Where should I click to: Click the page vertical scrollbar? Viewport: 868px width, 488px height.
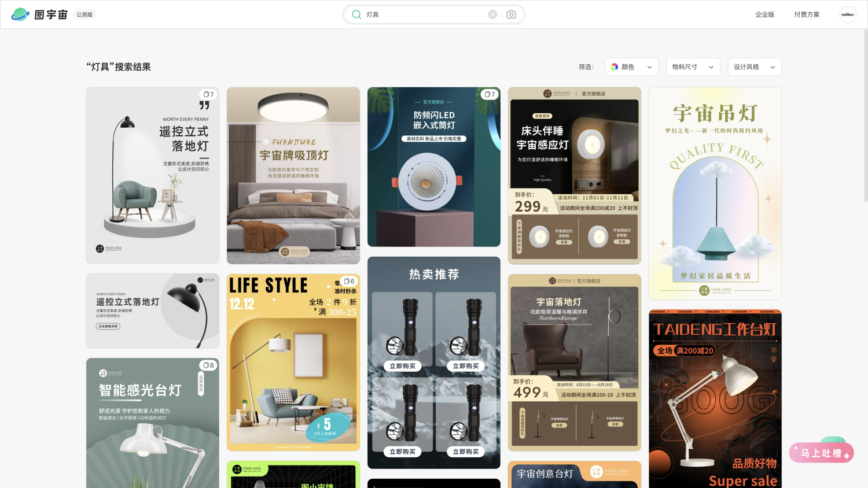(x=865, y=116)
